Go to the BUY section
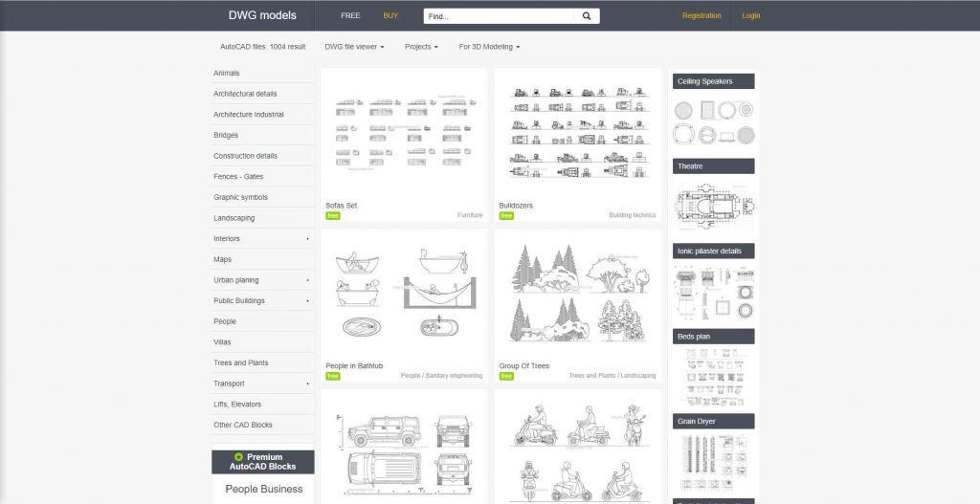 (x=390, y=15)
